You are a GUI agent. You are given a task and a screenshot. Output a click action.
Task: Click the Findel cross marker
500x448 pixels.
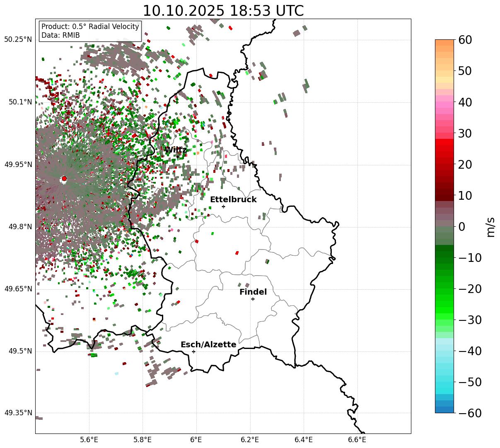tap(253, 299)
